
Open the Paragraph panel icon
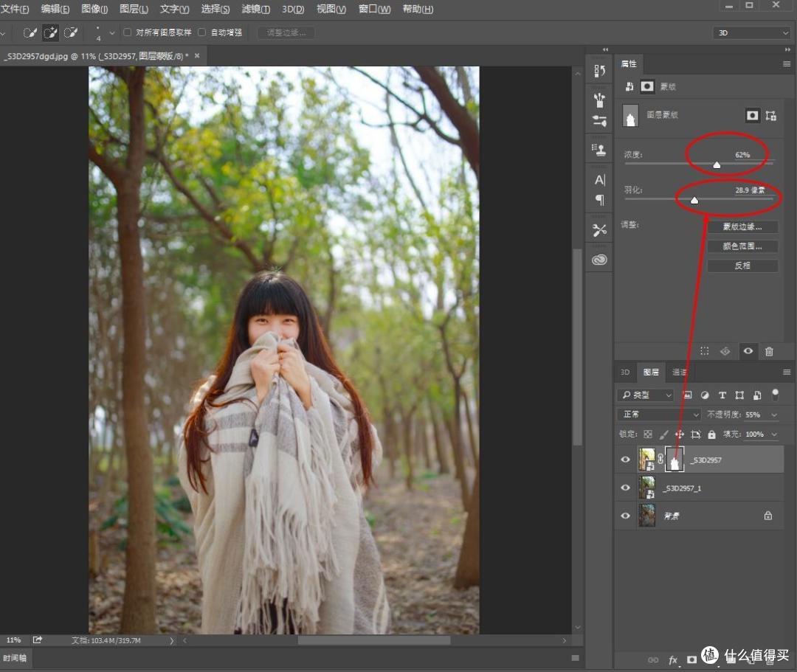click(x=600, y=200)
